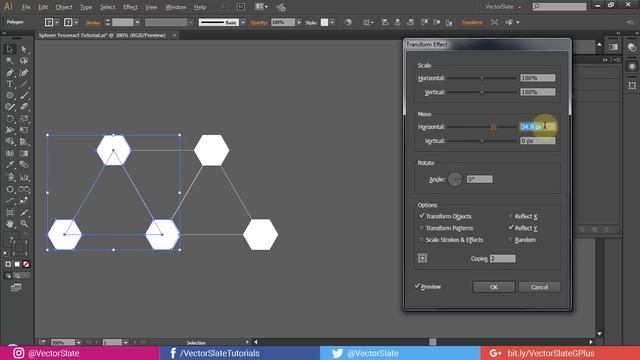Screen dimensions: 640x360
Task: Select the Column Graph tool
Action: click(24, 177)
